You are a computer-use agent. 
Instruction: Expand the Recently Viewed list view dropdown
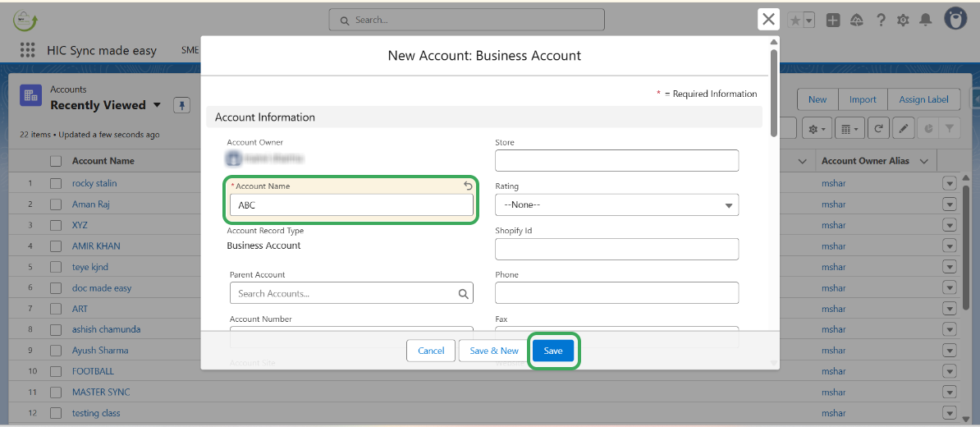(x=153, y=105)
